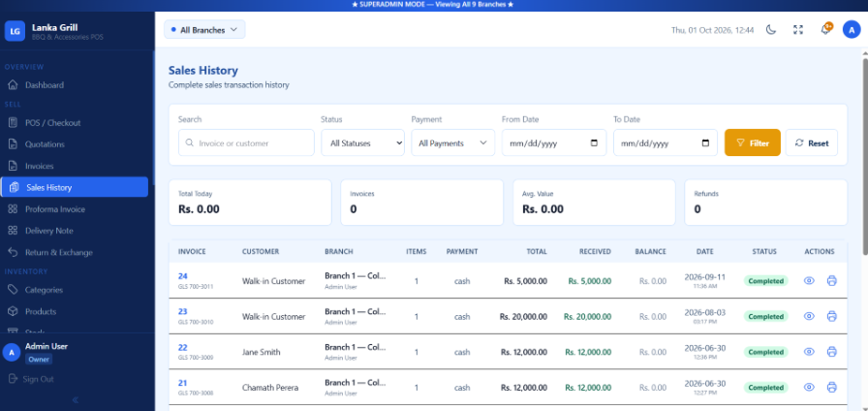Click Rs. 20,000.00 total for invoice 23
Screen dimensions: 868x411
click(523, 317)
